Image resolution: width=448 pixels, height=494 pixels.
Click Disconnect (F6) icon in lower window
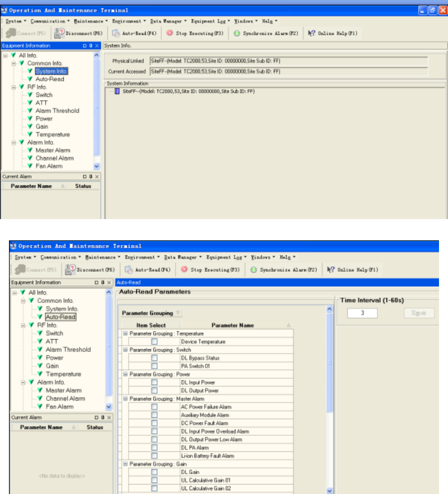click(70, 269)
